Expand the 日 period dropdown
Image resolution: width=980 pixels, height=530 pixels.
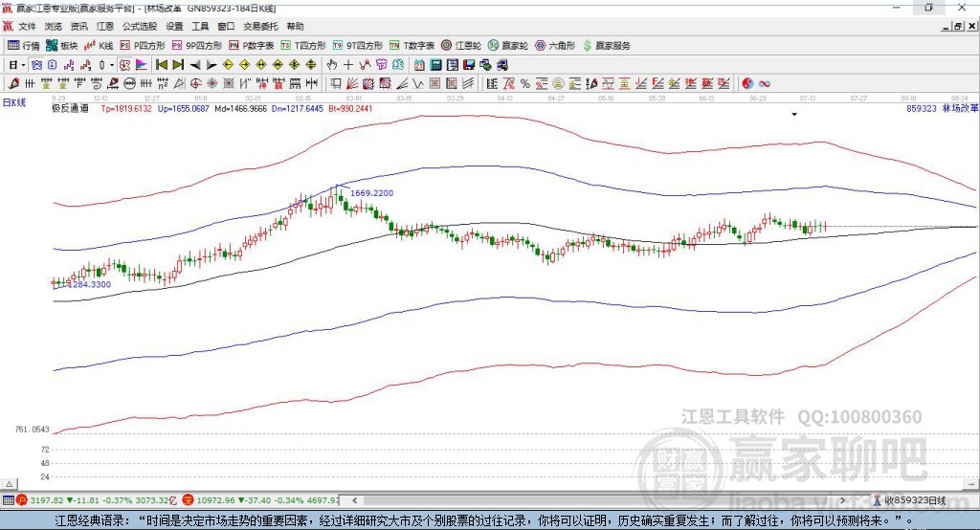pos(23,65)
